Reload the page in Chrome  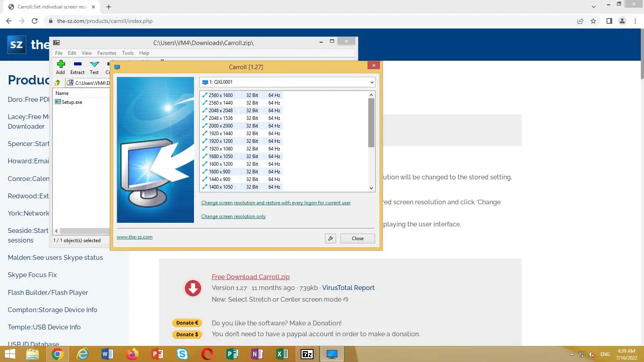coord(35,21)
